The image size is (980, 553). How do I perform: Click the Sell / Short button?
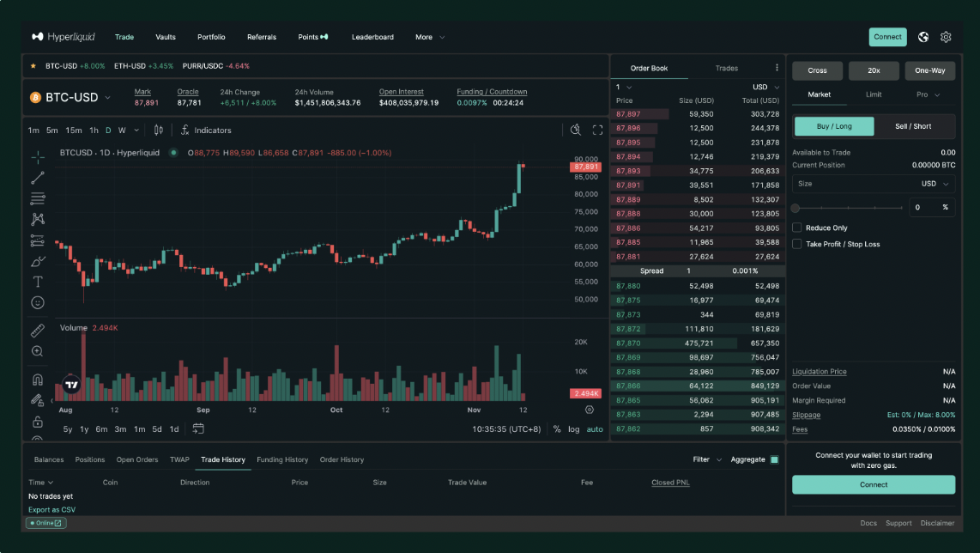913,126
